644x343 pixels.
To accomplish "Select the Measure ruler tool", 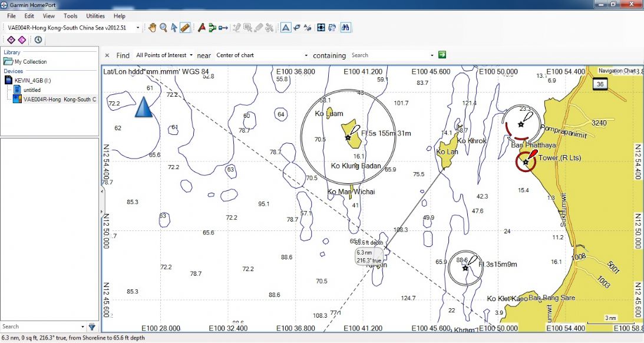I will [x=185, y=27].
